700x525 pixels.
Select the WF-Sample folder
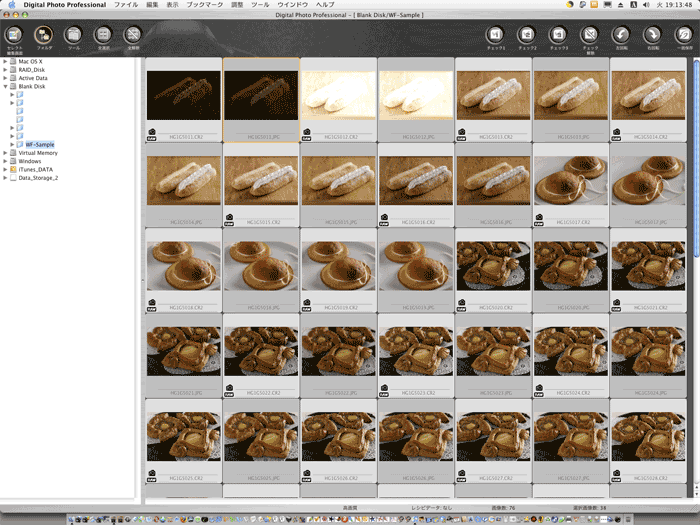pyautogui.click(x=40, y=145)
